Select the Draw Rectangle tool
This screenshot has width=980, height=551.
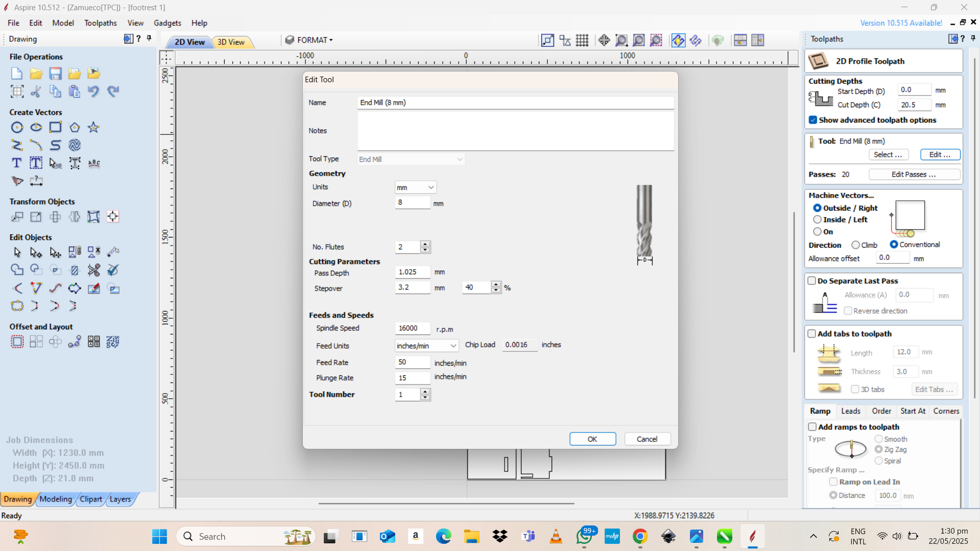tap(55, 127)
